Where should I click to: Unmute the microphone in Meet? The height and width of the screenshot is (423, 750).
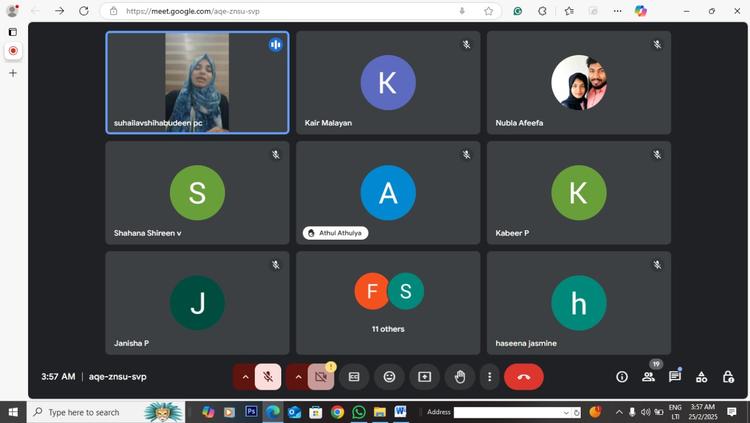267,377
